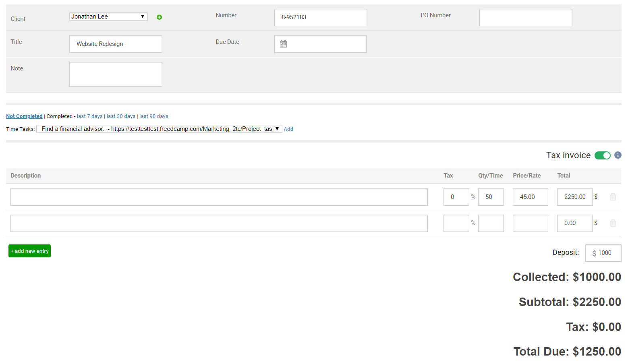Image resolution: width=628 pixels, height=364 pixels.
Task: Filter tasks by last 90 days
Action: (x=153, y=116)
